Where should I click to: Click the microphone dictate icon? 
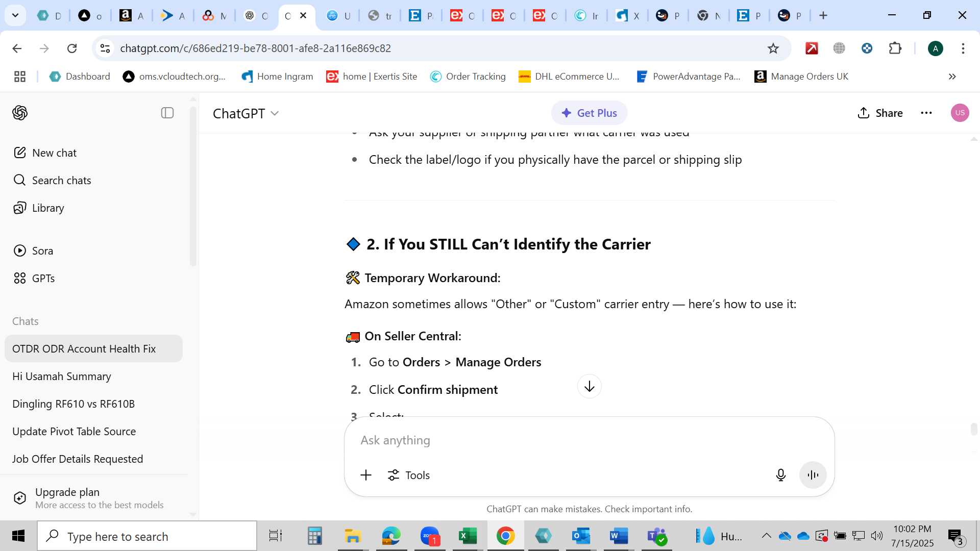(x=780, y=475)
